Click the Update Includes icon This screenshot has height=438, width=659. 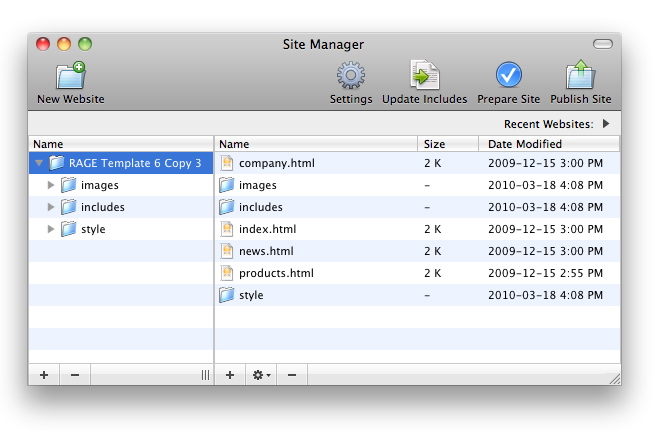(424, 76)
